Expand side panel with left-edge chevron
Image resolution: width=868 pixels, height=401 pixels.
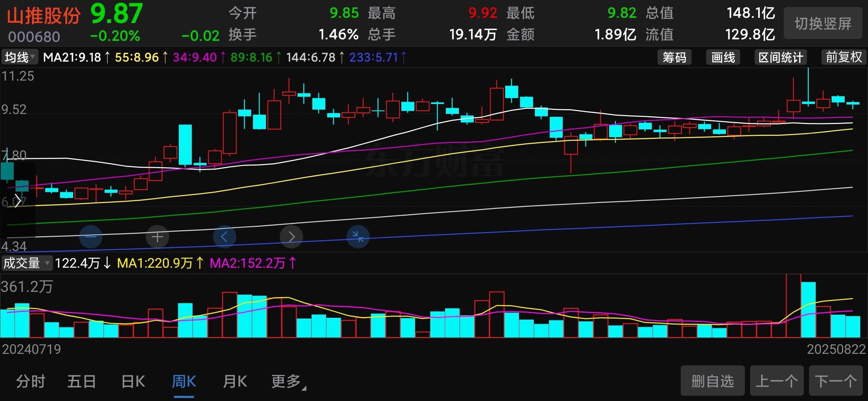pos(17,200)
